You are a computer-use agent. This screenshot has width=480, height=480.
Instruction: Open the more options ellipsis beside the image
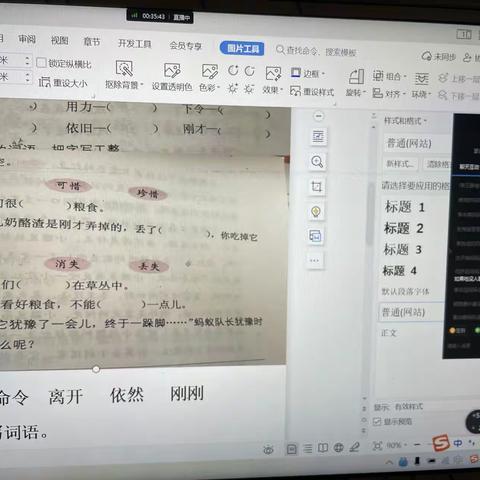click(314, 260)
